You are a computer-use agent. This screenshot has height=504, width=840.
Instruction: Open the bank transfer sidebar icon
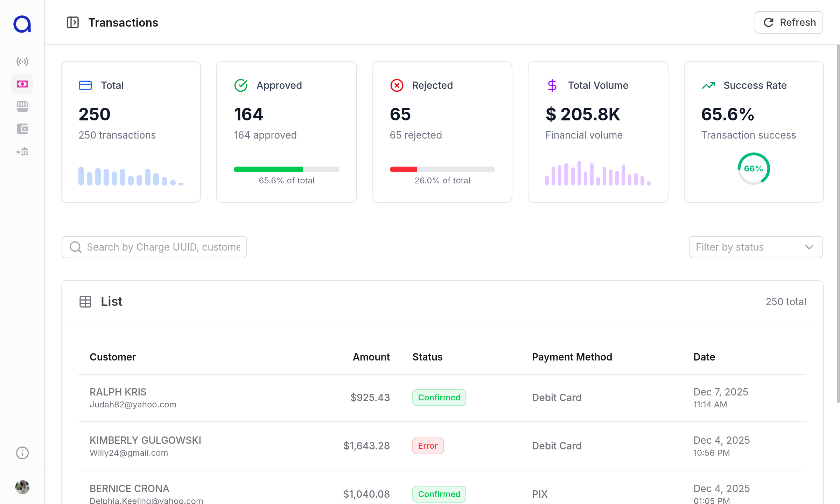pyautogui.click(x=22, y=152)
